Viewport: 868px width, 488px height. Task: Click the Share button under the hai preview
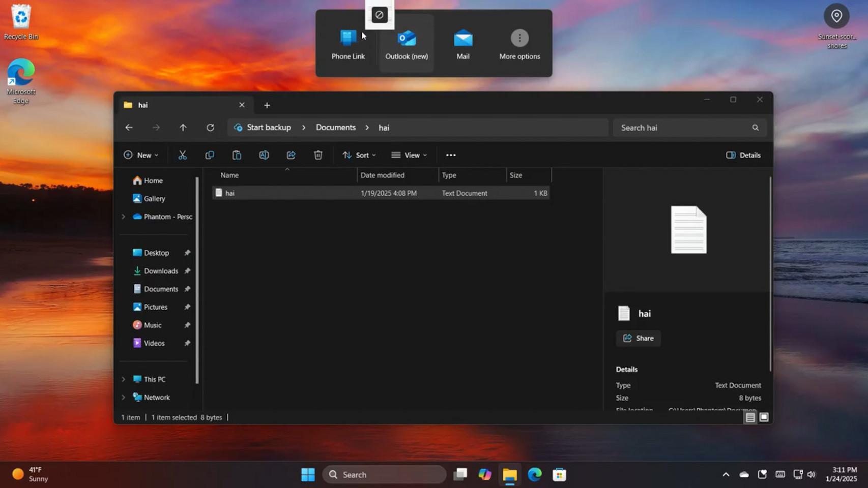click(x=638, y=338)
